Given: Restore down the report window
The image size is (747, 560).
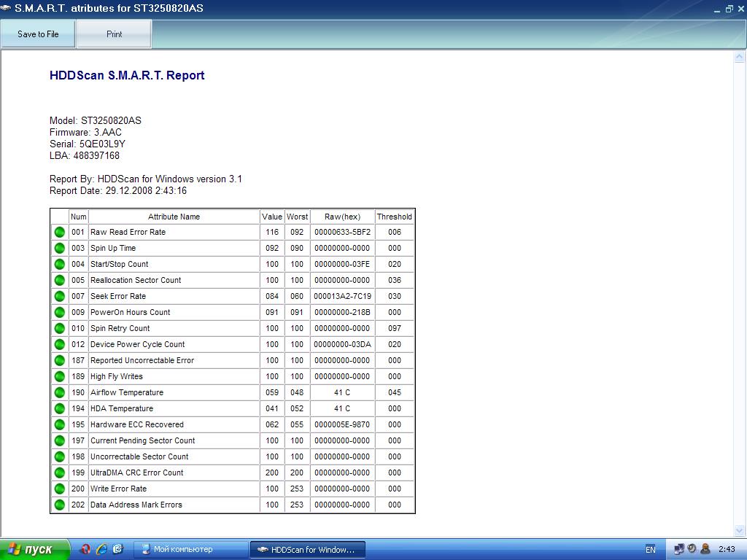Looking at the screenshot, I should pos(729,9).
